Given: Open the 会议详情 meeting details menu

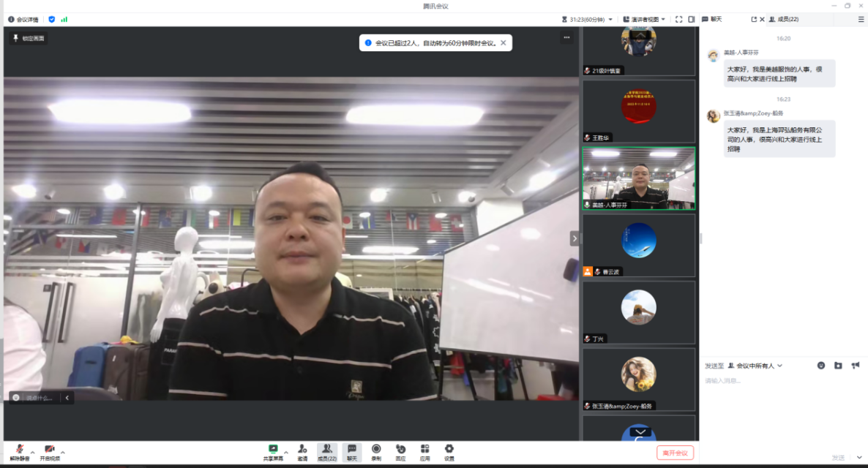Looking at the screenshot, I should tap(23, 19).
